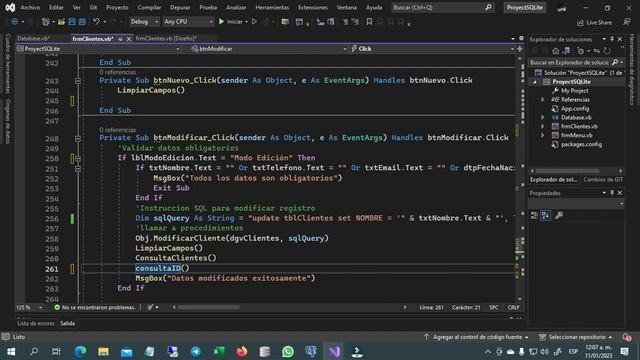Open Windows Start menu
This screenshot has height=360, width=640.
click(11, 351)
